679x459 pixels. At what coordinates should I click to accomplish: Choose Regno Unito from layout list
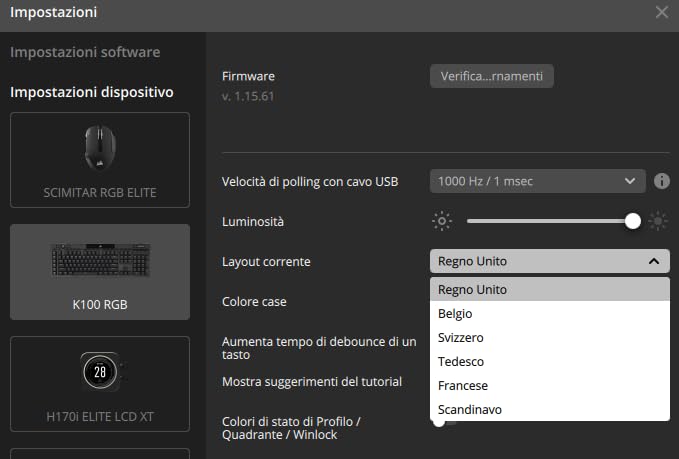(550, 289)
